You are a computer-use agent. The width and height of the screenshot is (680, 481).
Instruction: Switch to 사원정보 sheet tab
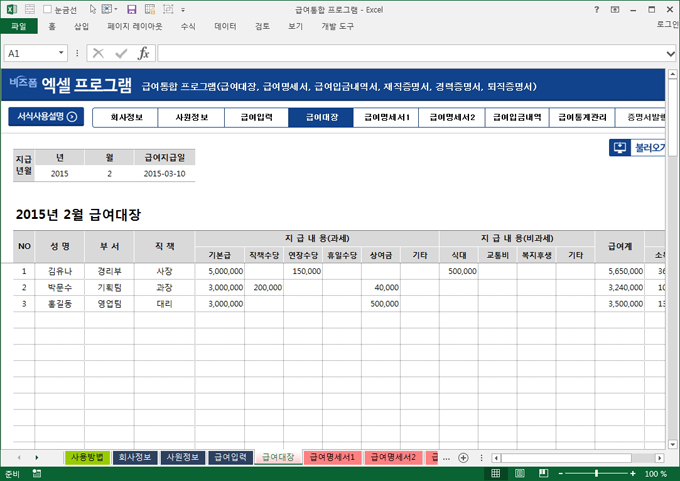click(182, 458)
